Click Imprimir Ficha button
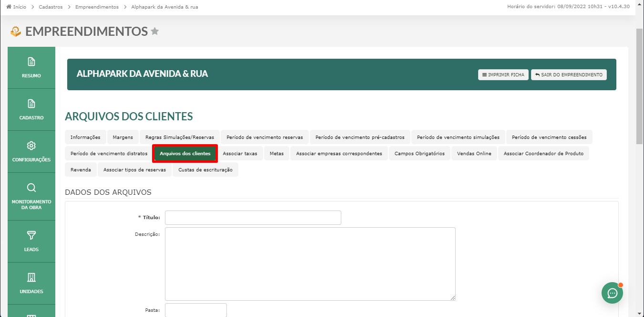Screen dimensions: 644x317 503,74
